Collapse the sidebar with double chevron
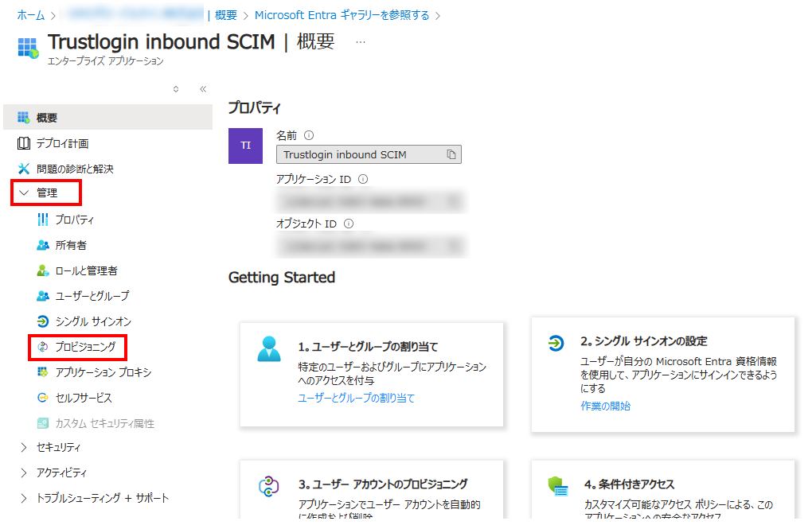This screenshot has height=529, width=812. click(x=203, y=89)
